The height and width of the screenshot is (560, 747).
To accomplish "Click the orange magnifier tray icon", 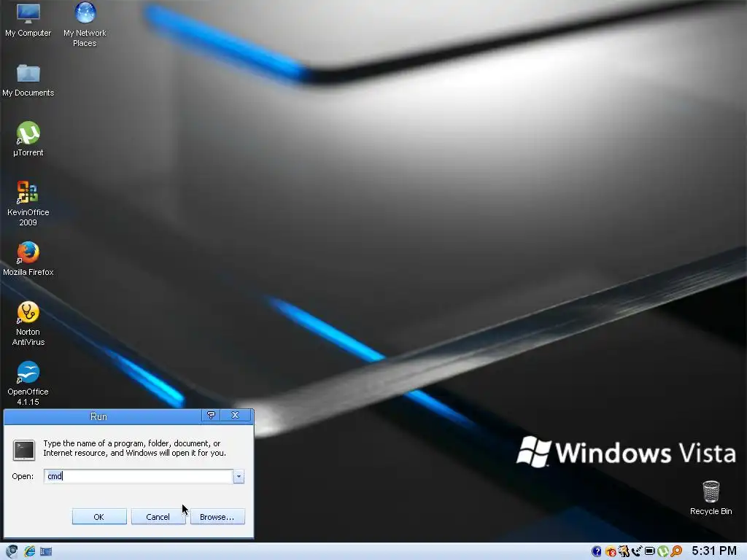I will click(676, 551).
